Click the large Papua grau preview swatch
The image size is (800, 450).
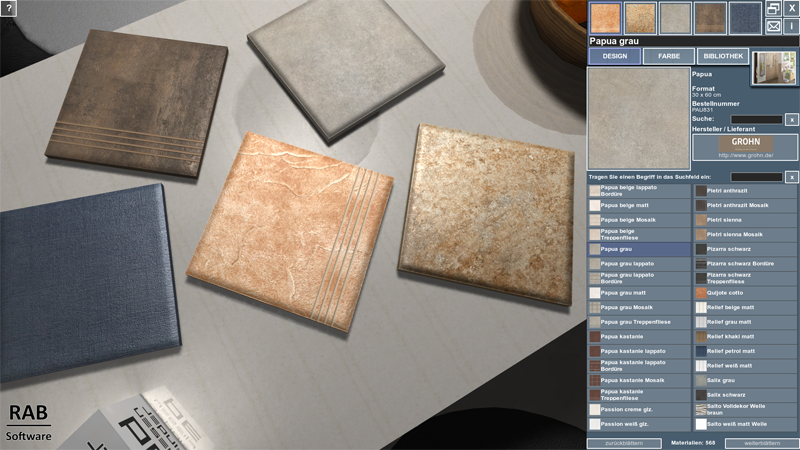coord(639,118)
